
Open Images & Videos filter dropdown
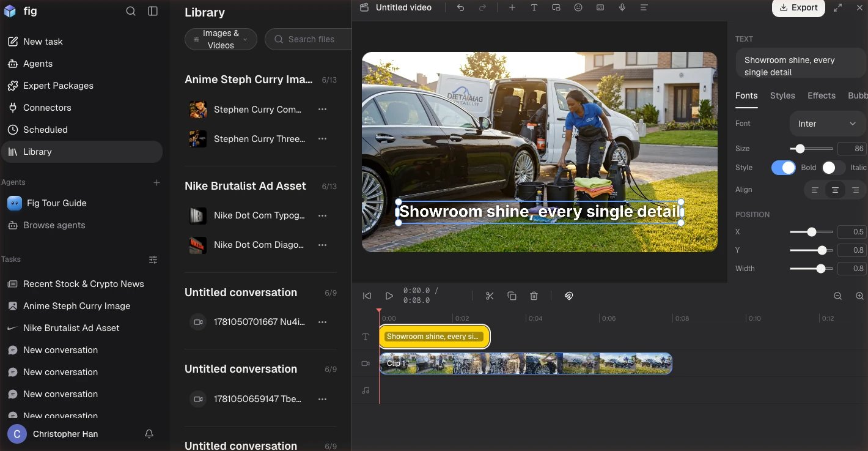pos(221,39)
